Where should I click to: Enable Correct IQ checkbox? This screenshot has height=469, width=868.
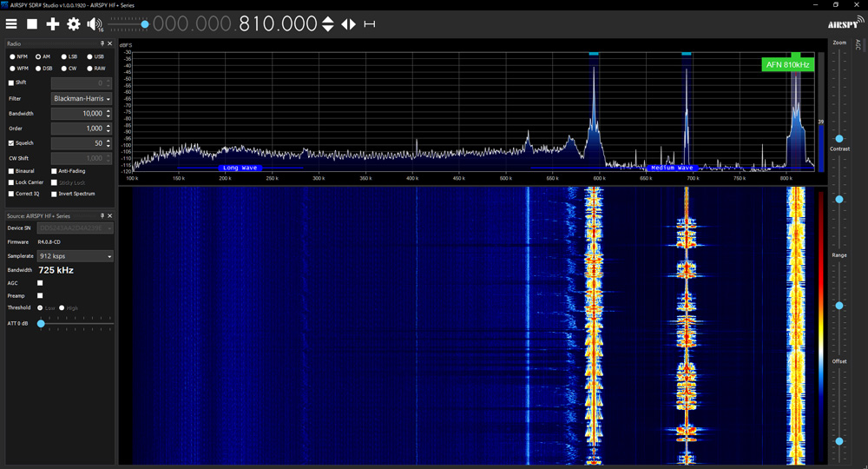[11, 194]
